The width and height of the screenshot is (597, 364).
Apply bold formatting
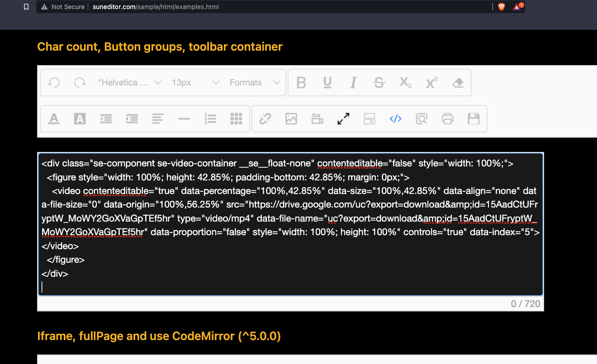(301, 82)
